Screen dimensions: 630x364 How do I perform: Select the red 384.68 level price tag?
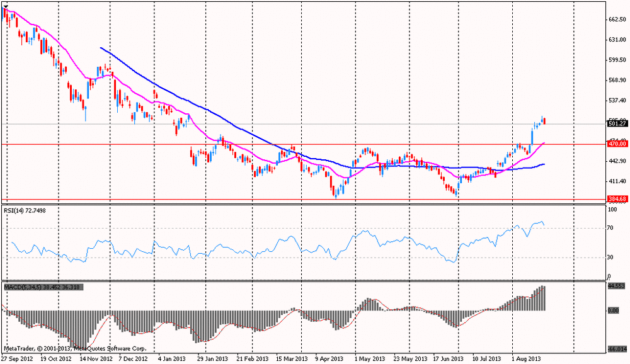(x=617, y=199)
